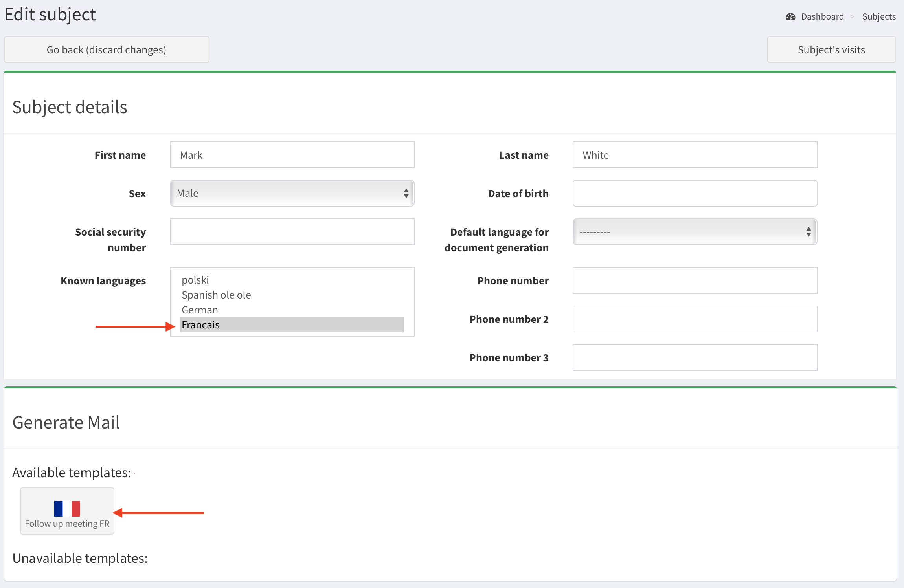Screen dimensions: 904x588
Task: Click the First name field containing Mark
Action: (292, 155)
